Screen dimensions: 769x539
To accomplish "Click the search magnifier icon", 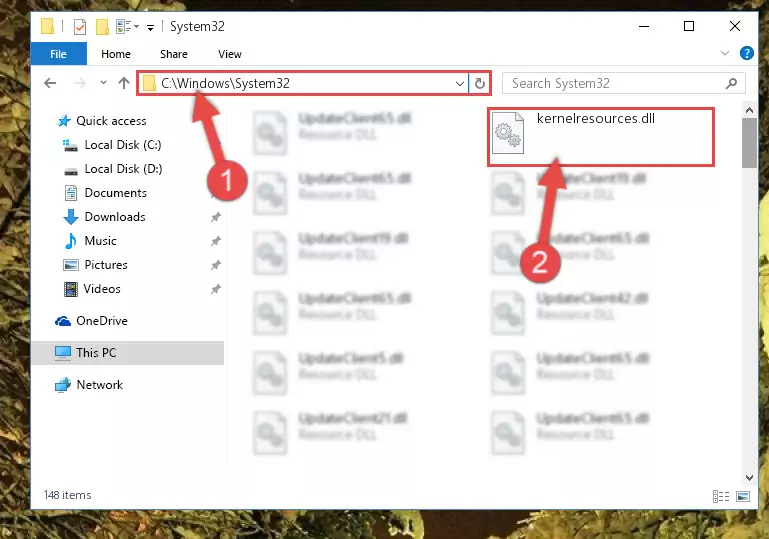I will (731, 83).
